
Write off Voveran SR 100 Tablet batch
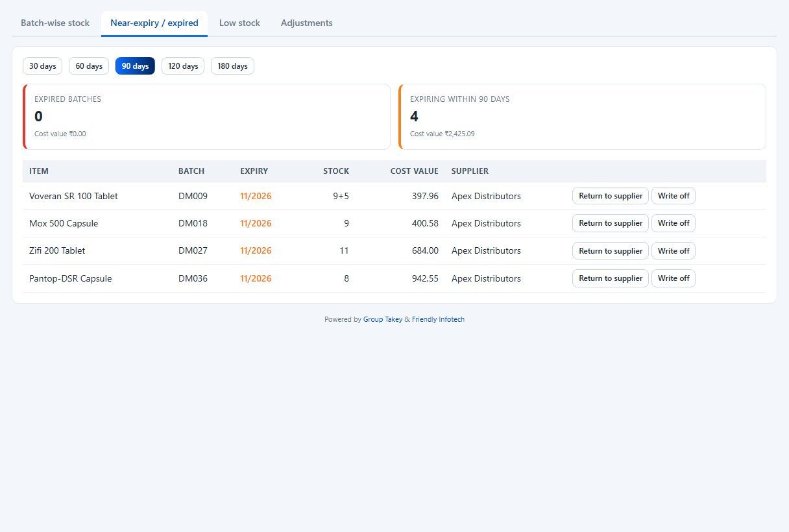click(x=674, y=196)
